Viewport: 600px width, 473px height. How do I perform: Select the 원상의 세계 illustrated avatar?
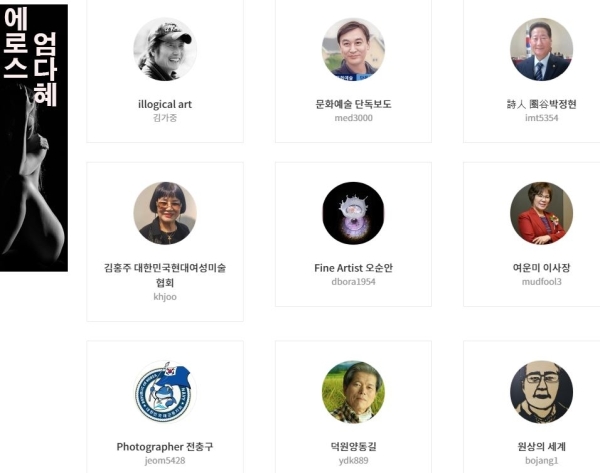pos(541,392)
